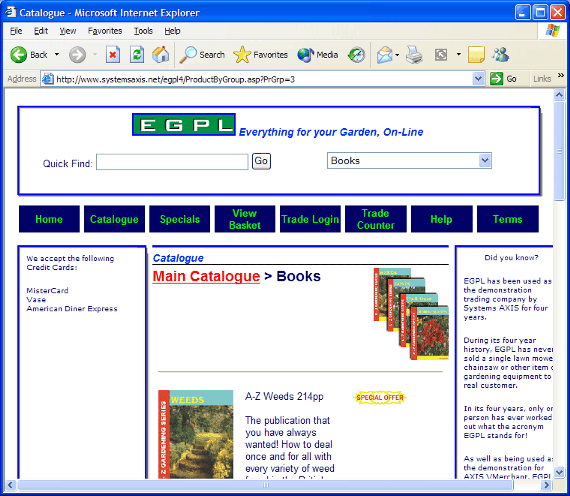Open the Specials navigation button

point(180,219)
